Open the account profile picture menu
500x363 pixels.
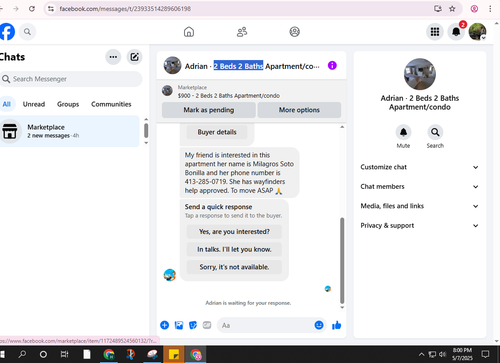pos(477,32)
